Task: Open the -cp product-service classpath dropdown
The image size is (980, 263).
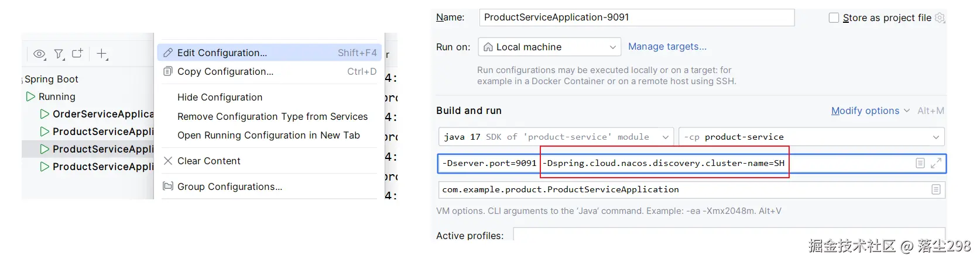Action: (x=810, y=137)
